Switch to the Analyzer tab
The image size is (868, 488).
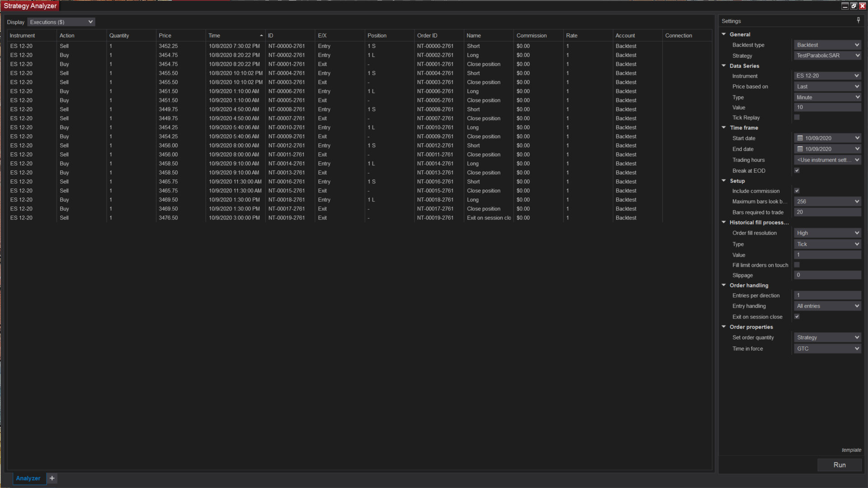click(x=28, y=478)
